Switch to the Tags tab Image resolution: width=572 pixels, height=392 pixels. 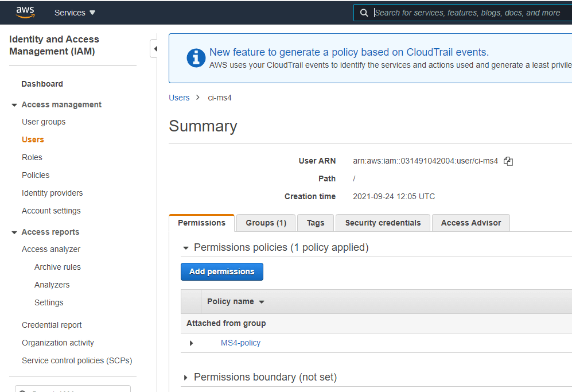coord(316,223)
